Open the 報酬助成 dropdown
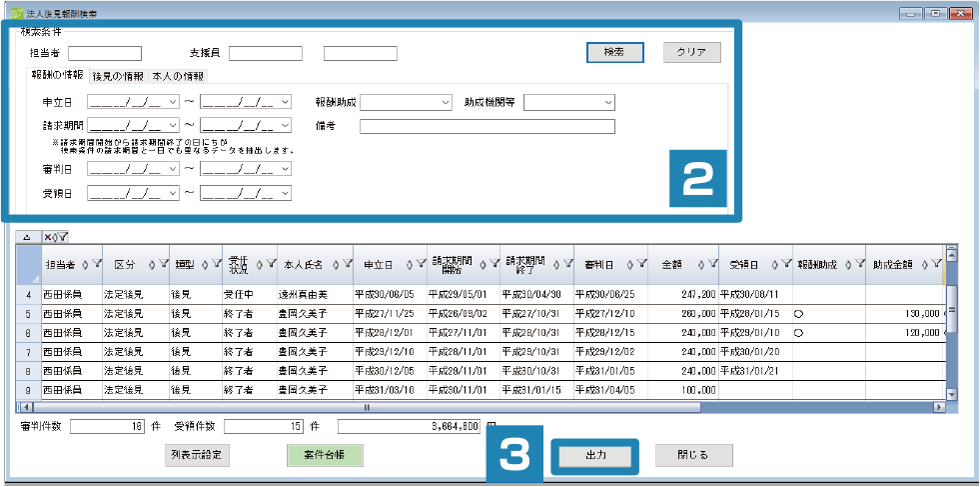The height and width of the screenshot is (487, 980). pyautogui.click(x=446, y=102)
